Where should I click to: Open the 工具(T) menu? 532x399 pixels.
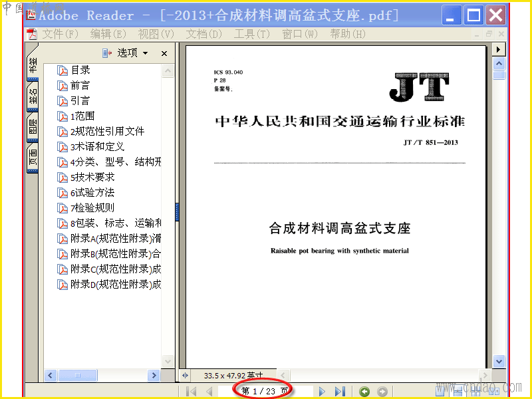coord(252,34)
